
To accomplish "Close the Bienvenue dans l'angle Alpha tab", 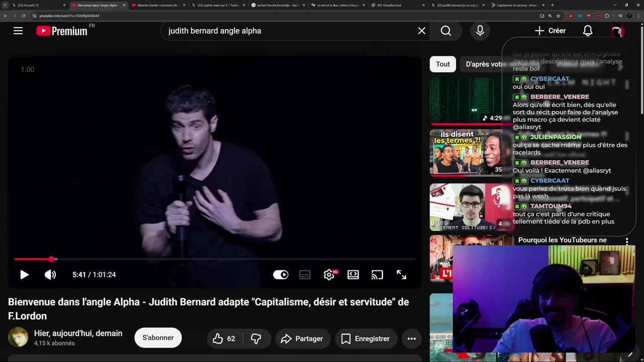I will [x=124, y=5].
